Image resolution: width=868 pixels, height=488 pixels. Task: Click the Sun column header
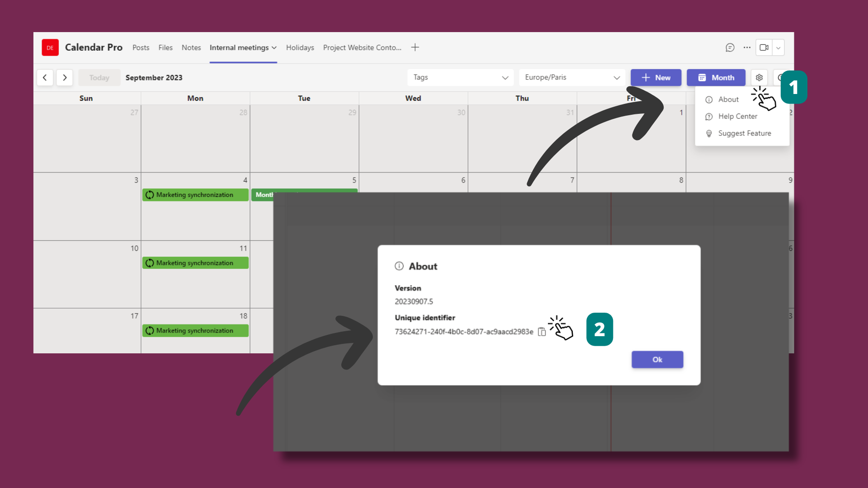(x=86, y=99)
